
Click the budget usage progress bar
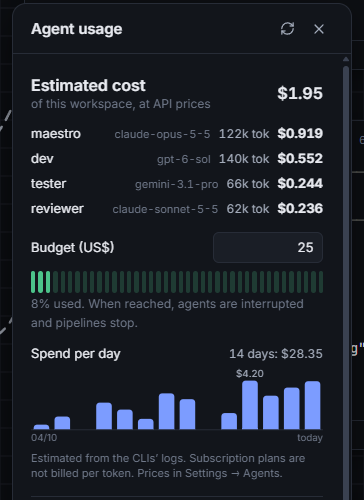177,282
